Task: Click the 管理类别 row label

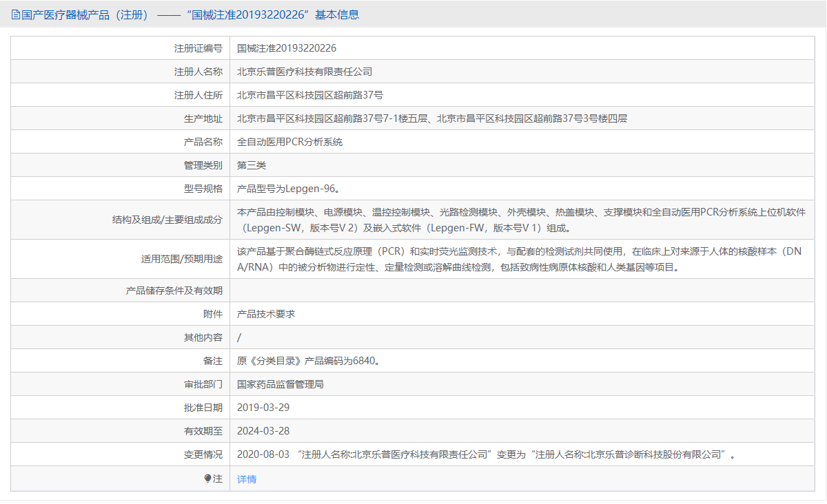Action: tap(203, 165)
